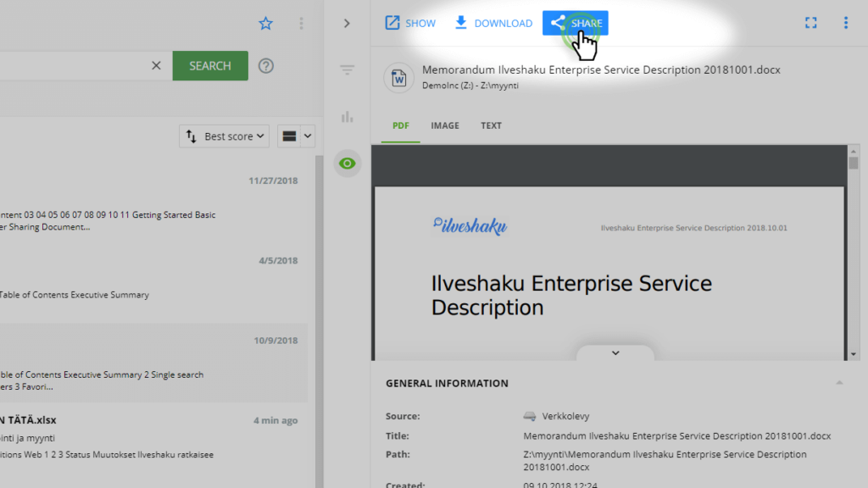Screen dimensions: 868x488
Task: Click the Ilveshaku logo in the preview
Action: 470,225
